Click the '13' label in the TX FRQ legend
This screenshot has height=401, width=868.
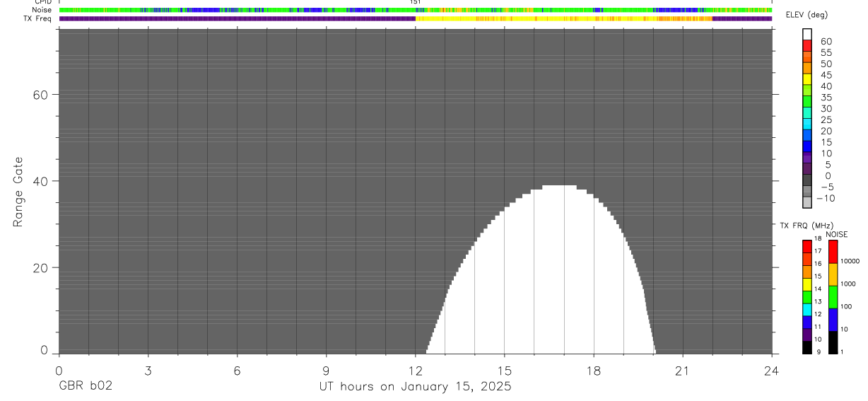click(x=818, y=301)
